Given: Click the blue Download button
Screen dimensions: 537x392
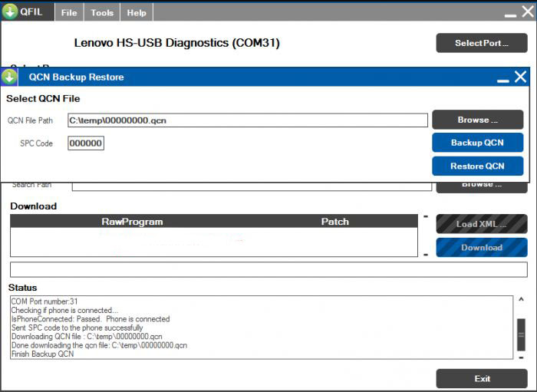Looking at the screenshot, I should [x=482, y=247].
